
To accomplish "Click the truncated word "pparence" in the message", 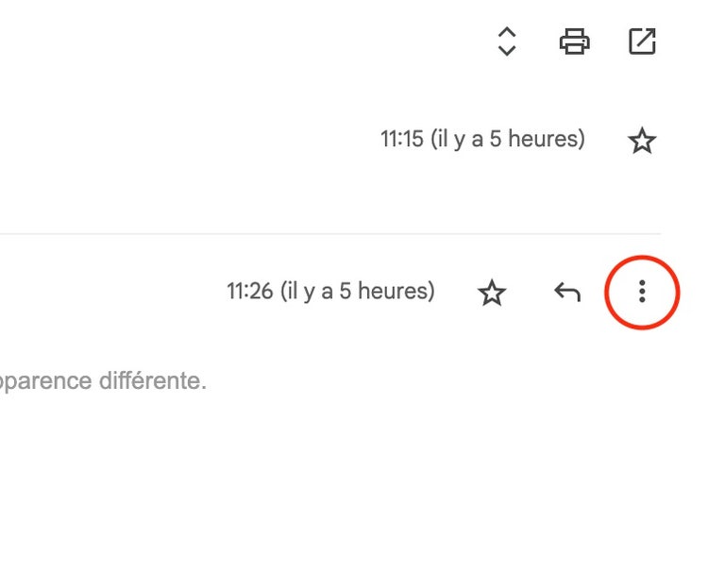I will 45,381.
